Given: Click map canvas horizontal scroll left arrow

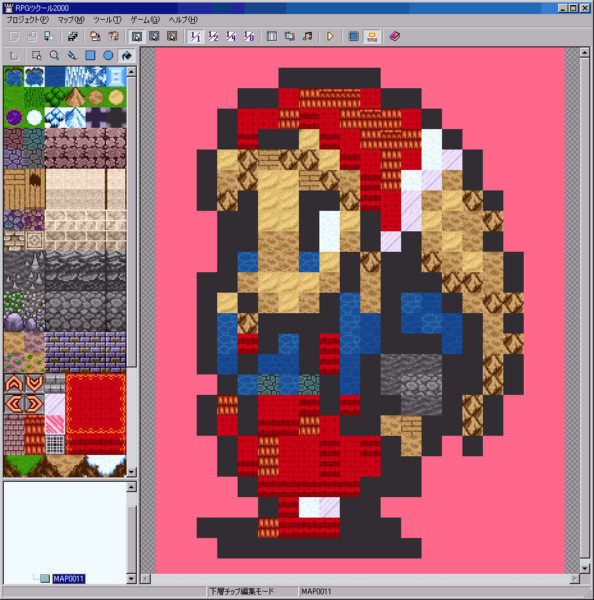Looking at the screenshot, I should pos(145,579).
